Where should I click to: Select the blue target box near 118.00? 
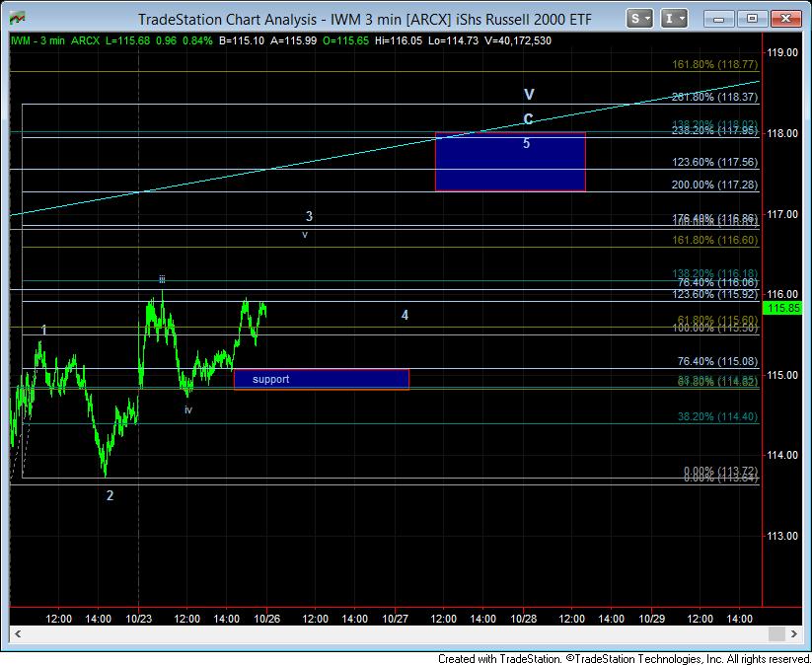510,162
